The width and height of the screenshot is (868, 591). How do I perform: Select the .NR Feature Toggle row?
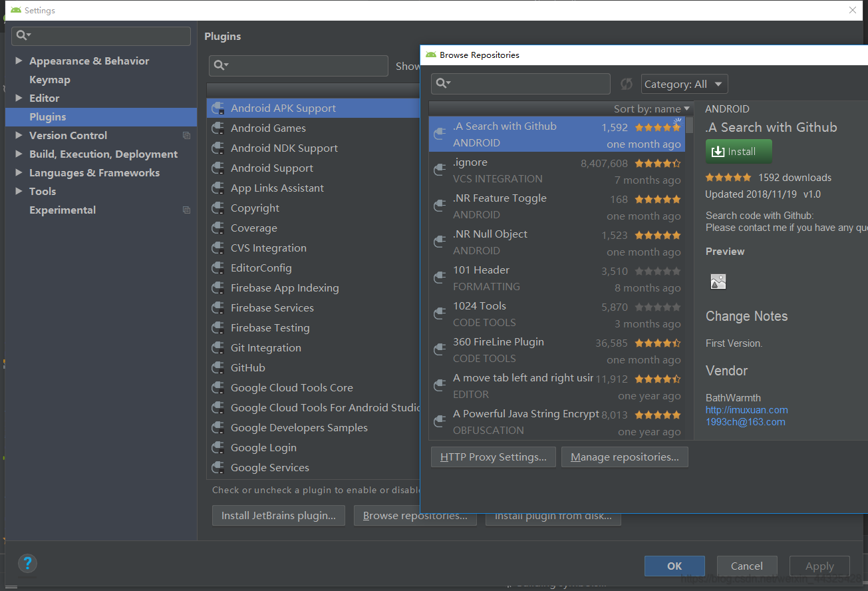[557, 206]
